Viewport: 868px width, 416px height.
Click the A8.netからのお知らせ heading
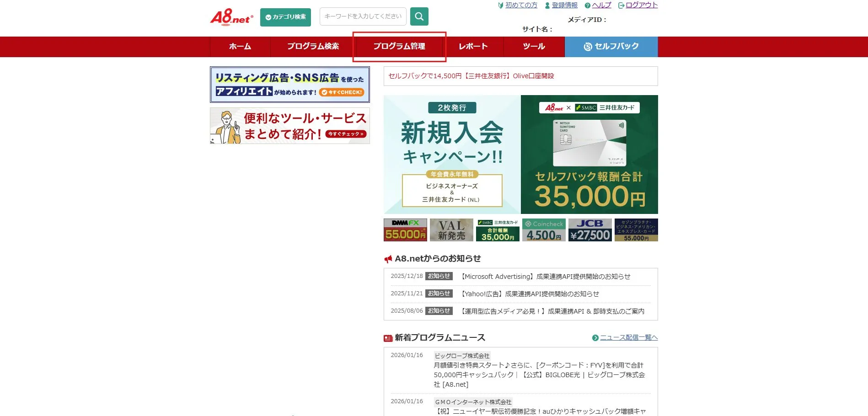[438, 259]
